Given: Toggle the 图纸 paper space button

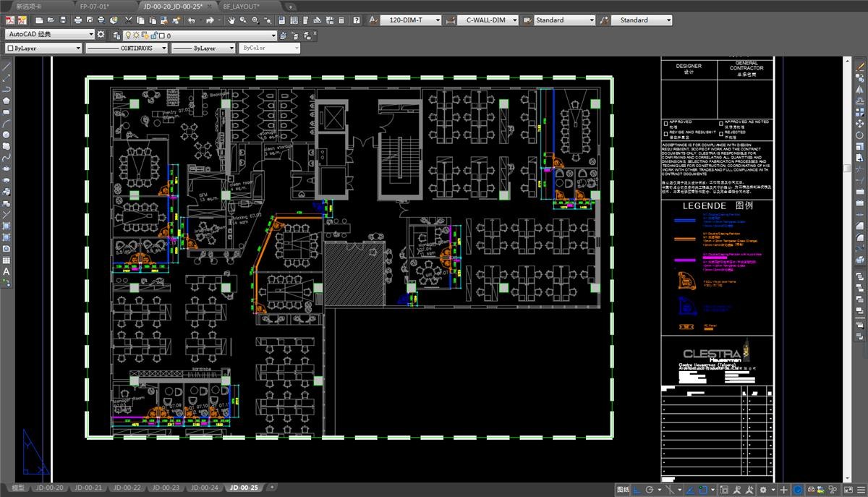Looking at the screenshot, I should tap(623, 490).
